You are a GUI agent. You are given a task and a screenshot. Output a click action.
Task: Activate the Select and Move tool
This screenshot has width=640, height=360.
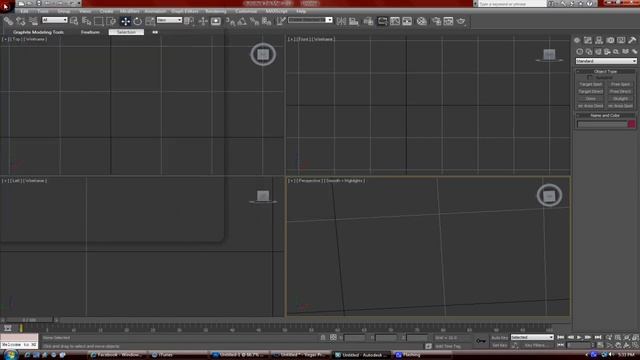click(125, 21)
